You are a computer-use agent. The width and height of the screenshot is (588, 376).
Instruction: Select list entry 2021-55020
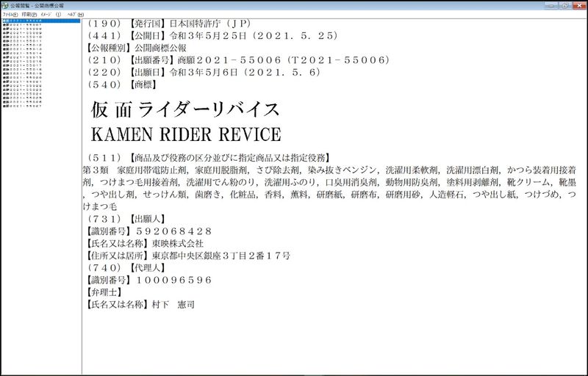[x=22, y=78]
